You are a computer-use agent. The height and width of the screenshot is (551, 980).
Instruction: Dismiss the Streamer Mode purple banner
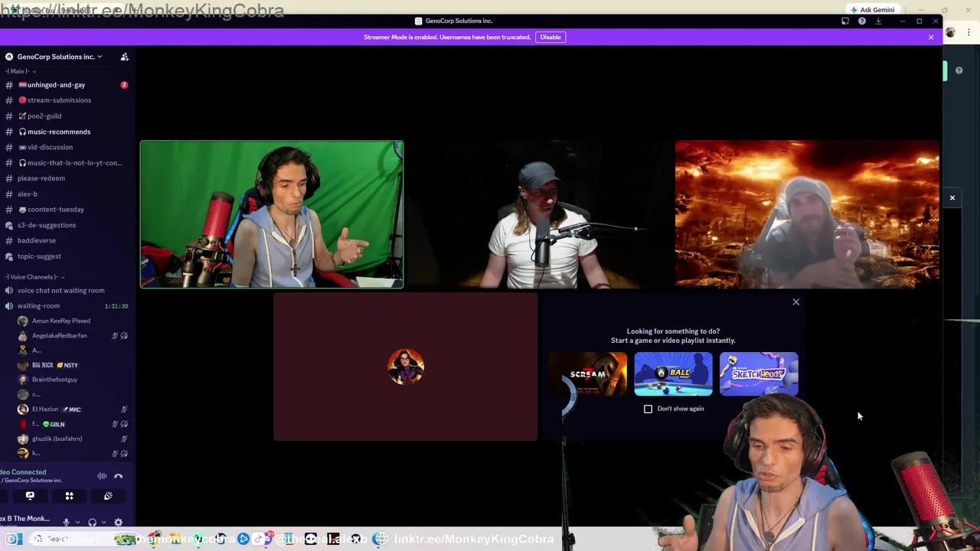pyautogui.click(x=931, y=37)
